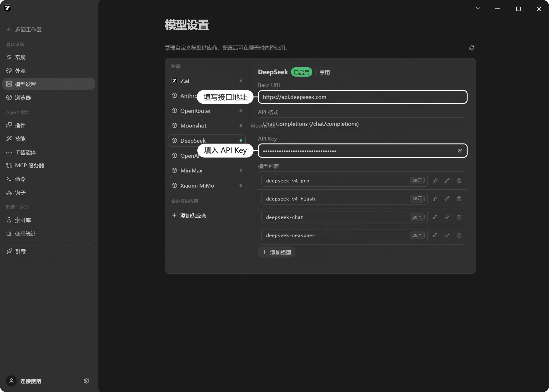Test connection for deepseek-v4-flash
The image size is (549, 392).
[435, 199]
